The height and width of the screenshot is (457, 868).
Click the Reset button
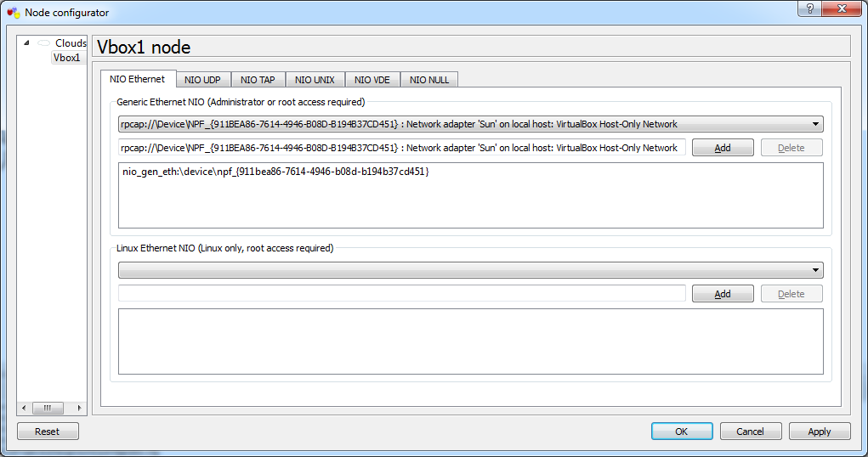coord(48,431)
